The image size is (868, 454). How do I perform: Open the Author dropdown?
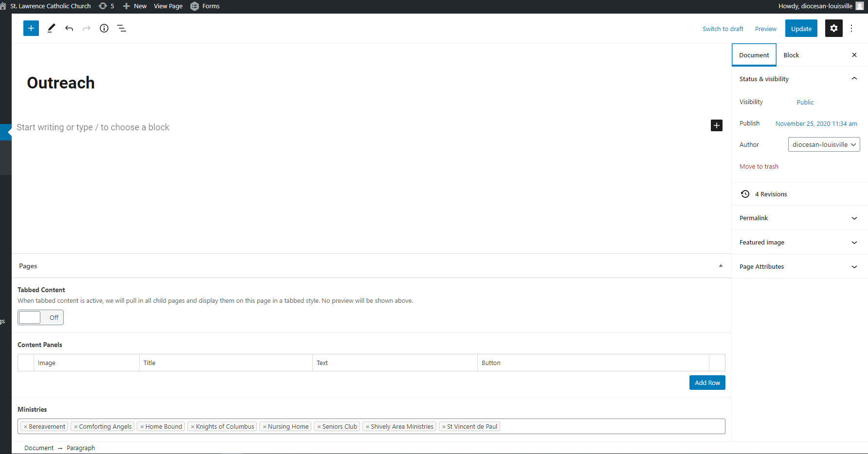pos(824,144)
